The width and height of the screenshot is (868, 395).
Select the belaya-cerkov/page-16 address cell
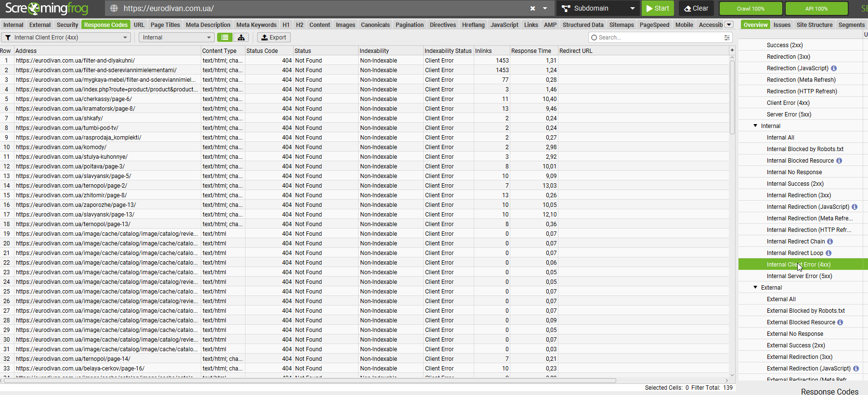click(107, 369)
